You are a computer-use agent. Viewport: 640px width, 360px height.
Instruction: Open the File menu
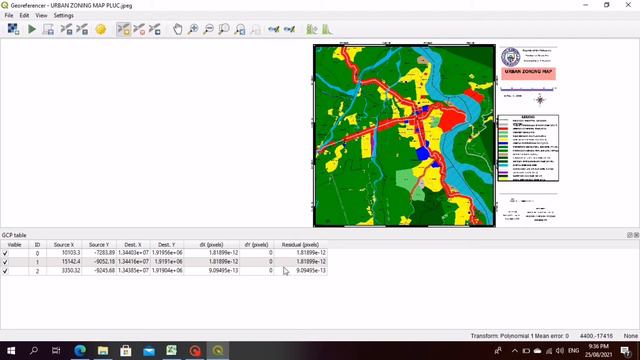tap(9, 16)
